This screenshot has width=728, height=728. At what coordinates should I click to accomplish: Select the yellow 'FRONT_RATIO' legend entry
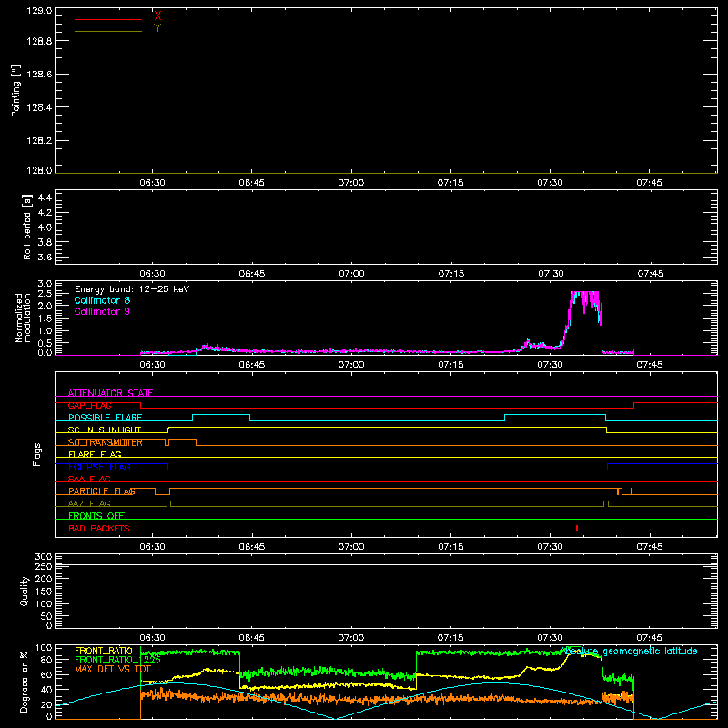click(x=104, y=651)
